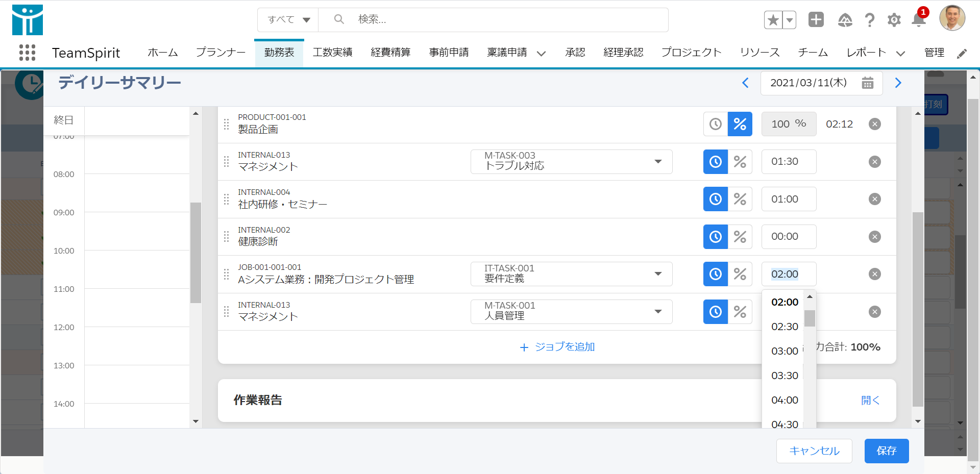Open the プランナー tab
Viewport: 980px width, 474px height.
coord(220,53)
